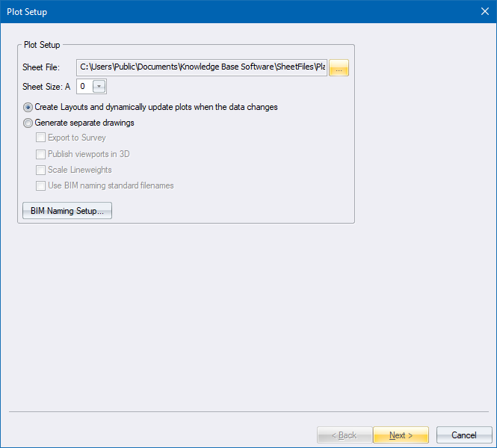Image resolution: width=497 pixels, height=448 pixels.
Task: Expand the Sheet Size dropdown arrow
Action: coord(99,87)
